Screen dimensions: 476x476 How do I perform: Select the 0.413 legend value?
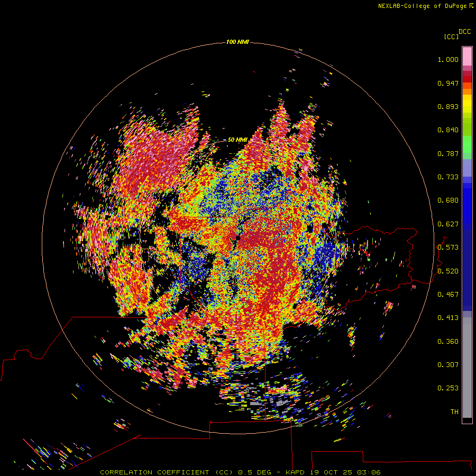pyautogui.click(x=448, y=318)
